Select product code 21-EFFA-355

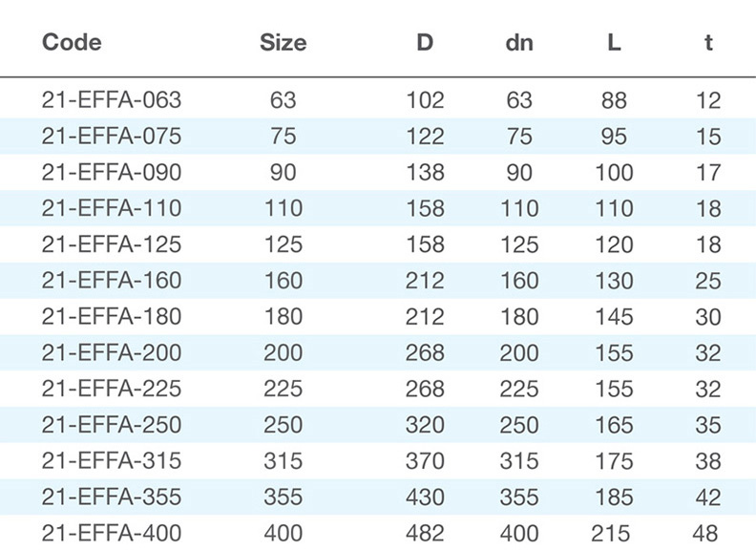[x=112, y=497]
